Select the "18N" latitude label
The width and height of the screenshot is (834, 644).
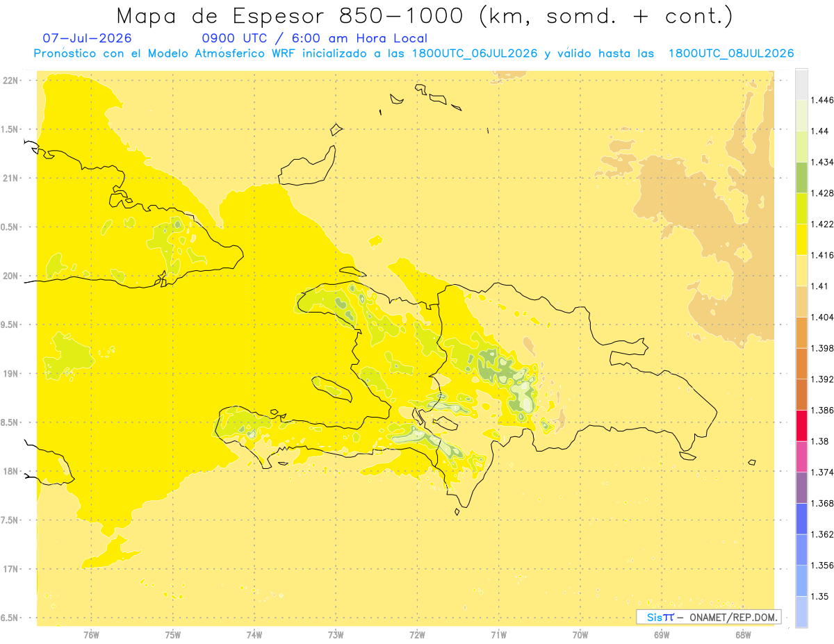(11, 471)
